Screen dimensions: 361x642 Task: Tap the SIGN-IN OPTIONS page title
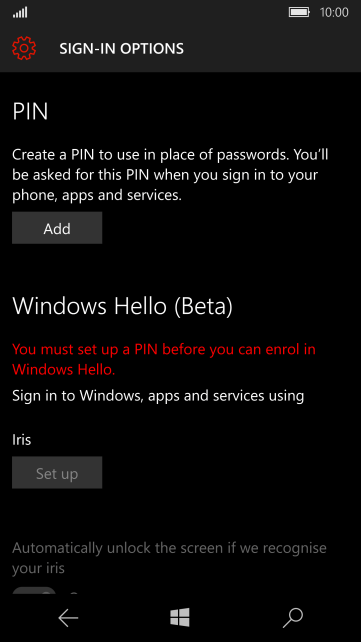tap(122, 49)
